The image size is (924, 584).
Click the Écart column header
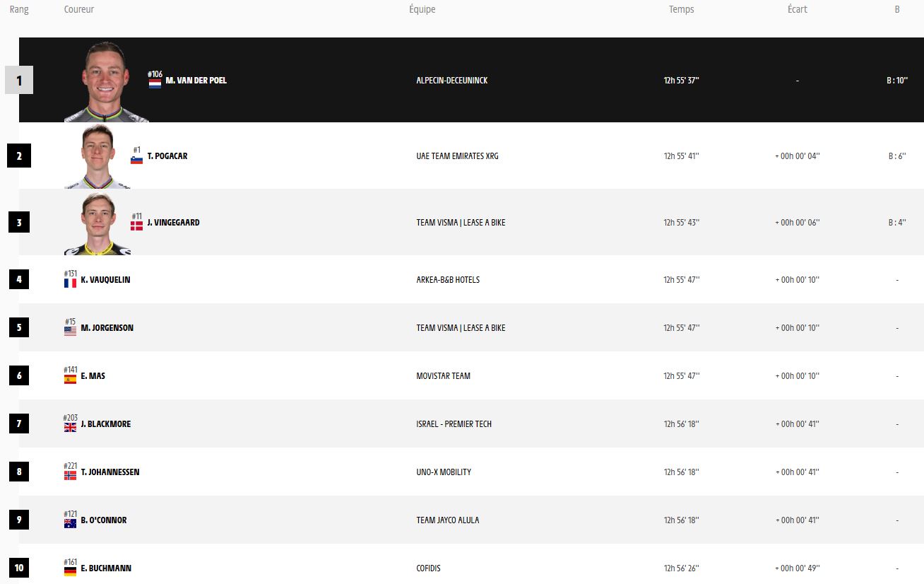(797, 10)
